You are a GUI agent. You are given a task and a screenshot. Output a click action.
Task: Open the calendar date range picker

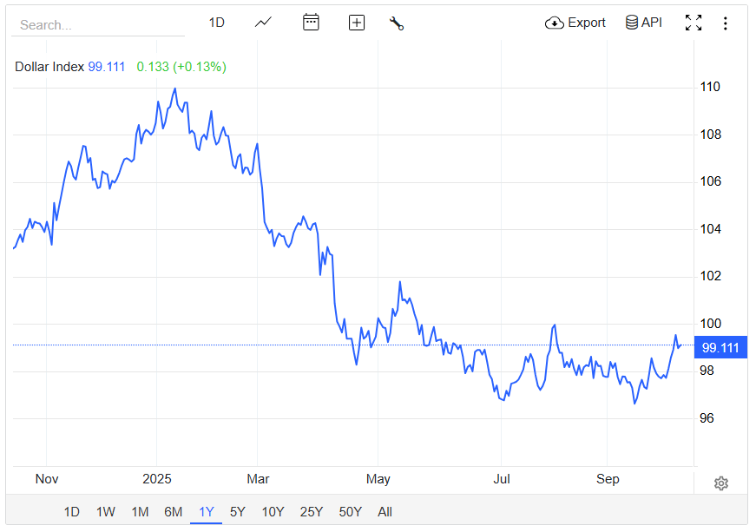[x=311, y=23]
